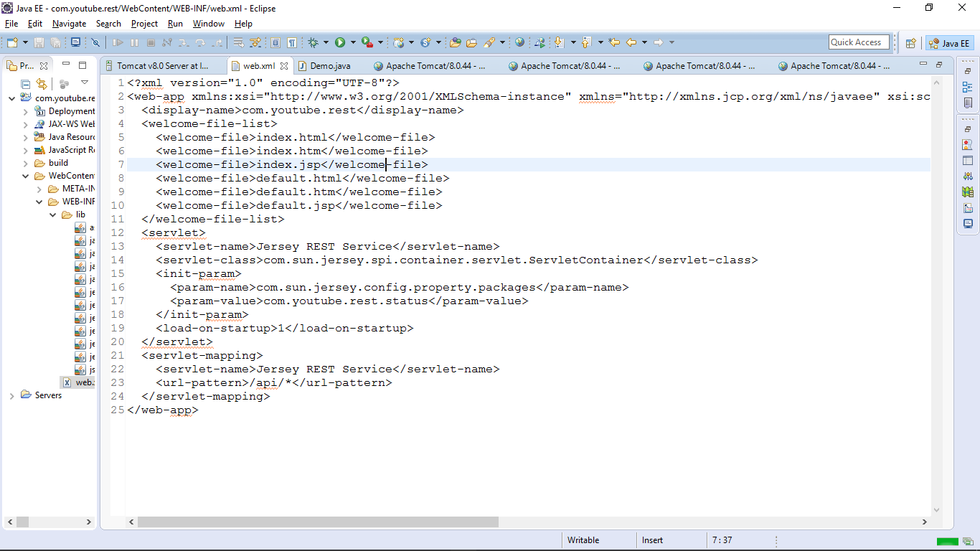Click the Open Perspective icon
This screenshot has width=980, height=551.
(x=910, y=43)
